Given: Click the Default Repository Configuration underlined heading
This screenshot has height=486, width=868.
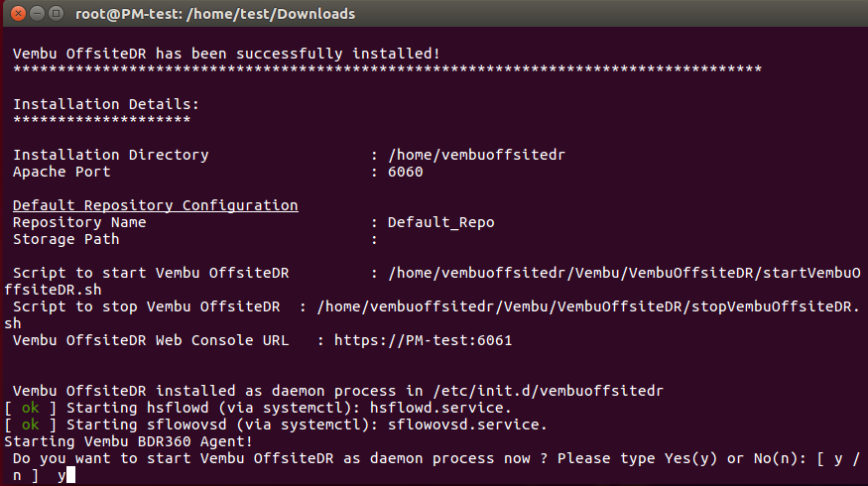Looking at the screenshot, I should [156, 205].
